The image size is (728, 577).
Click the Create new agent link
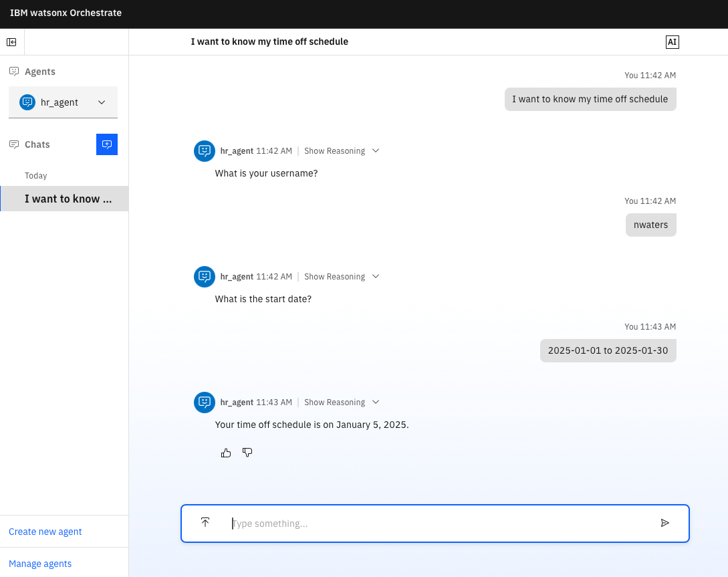click(45, 532)
